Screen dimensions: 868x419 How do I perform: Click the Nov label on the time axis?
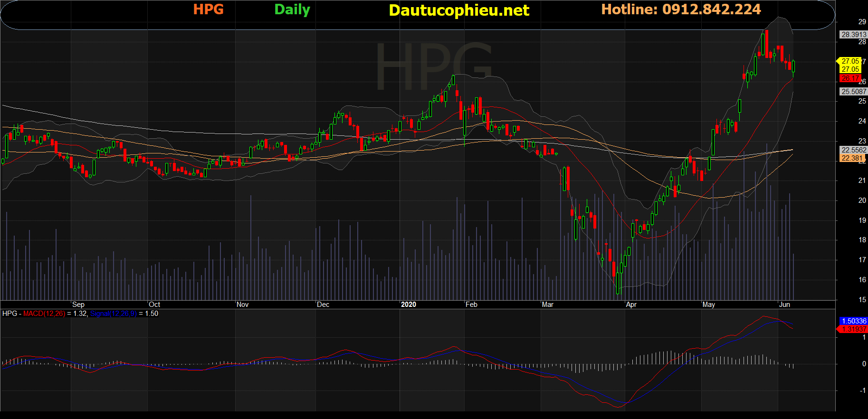[242, 305]
